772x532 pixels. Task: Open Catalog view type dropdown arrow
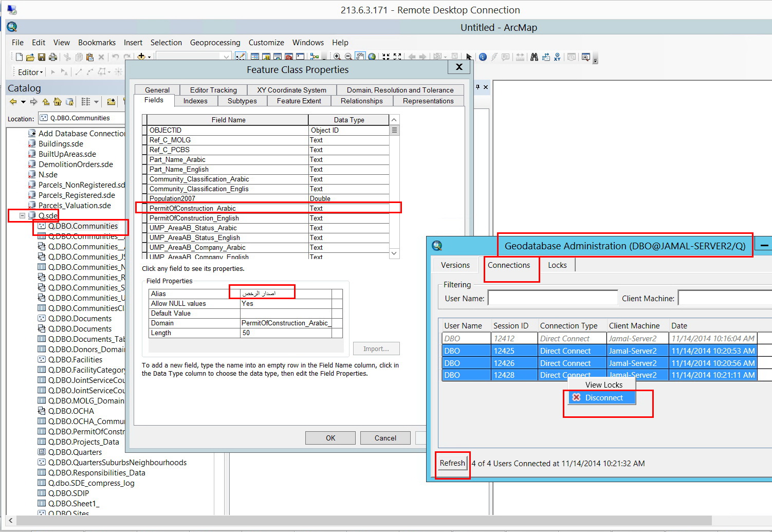(96, 102)
